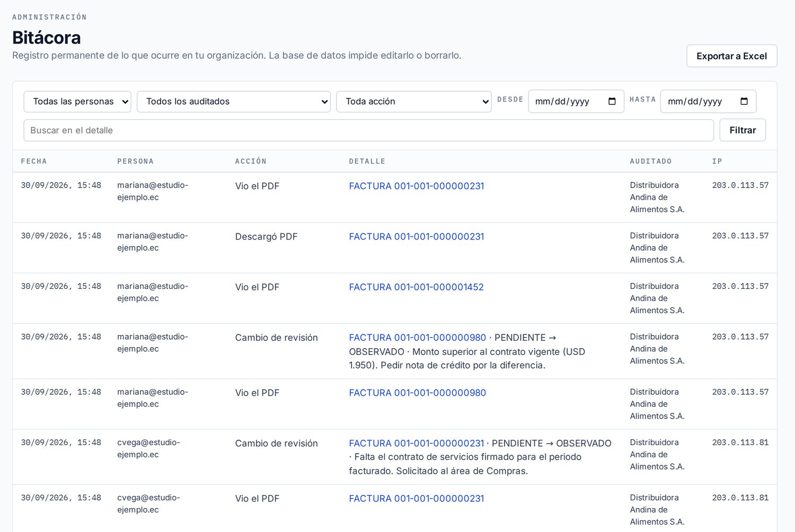Click "Cambio de revisión" in mariana's row

(277, 338)
